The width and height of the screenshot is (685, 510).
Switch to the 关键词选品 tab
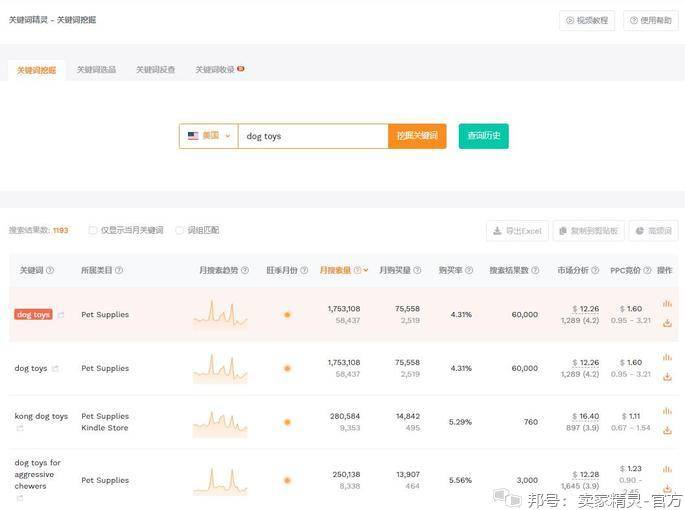point(96,69)
